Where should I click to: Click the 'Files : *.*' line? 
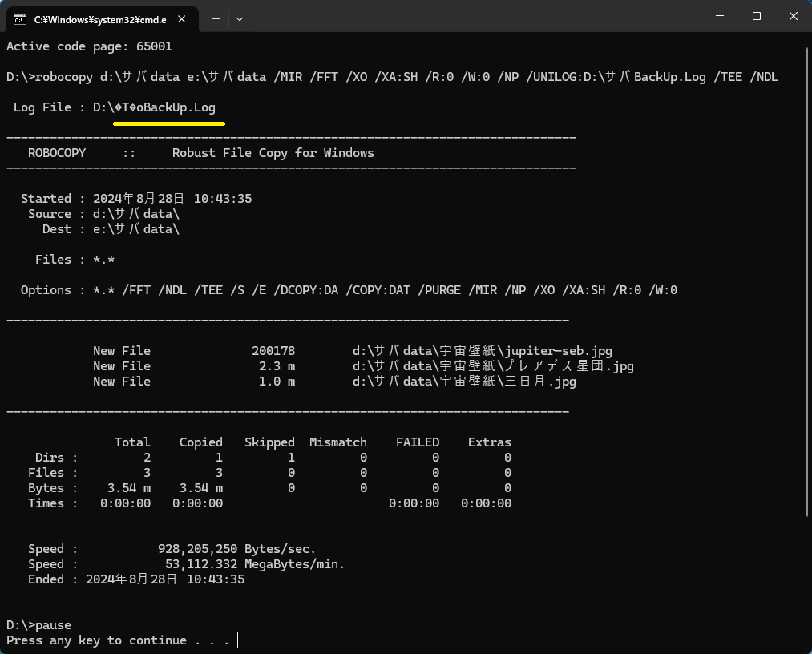click(75, 260)
